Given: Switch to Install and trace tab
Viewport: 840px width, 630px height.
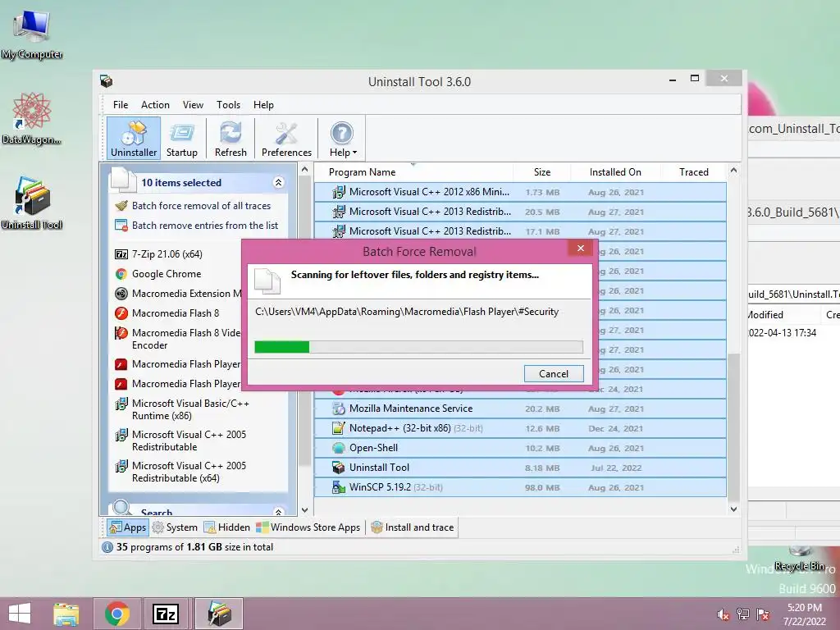Looking at the screenshot, I should click(x=413, y=527).
